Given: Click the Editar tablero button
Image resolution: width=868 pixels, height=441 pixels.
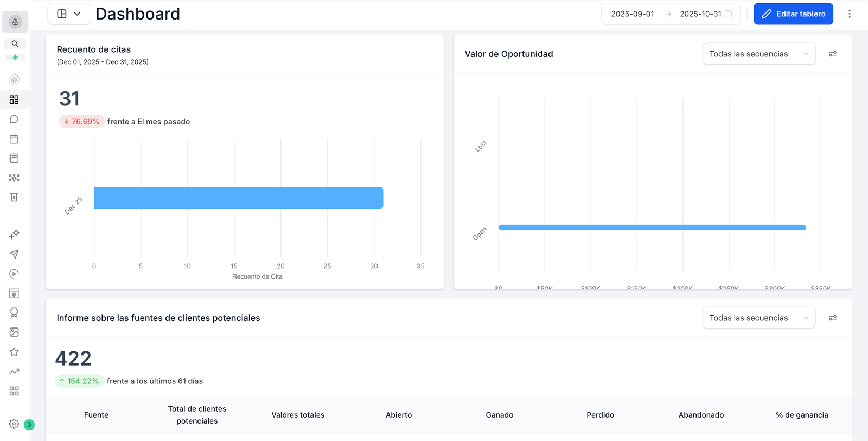Looking at the screenshot, I should [793, 14].
